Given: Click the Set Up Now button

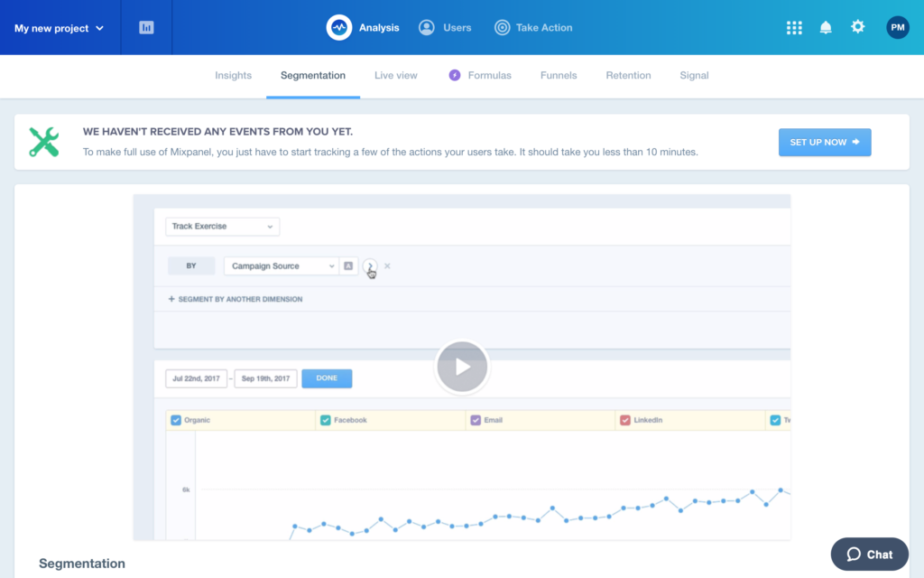Looking at the screenshot, I should pyautogui.click(x=825, y=143).
